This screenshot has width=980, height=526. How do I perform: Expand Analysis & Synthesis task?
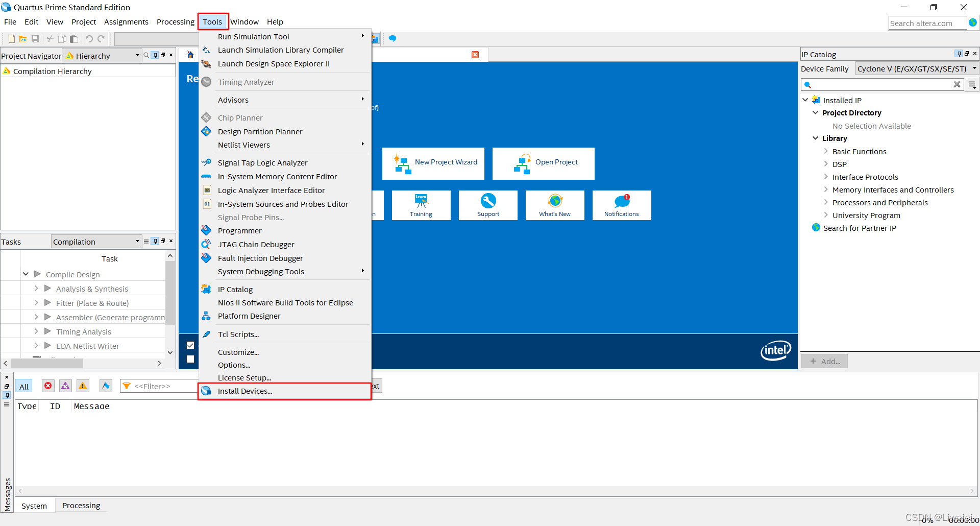tap(36, 289)
